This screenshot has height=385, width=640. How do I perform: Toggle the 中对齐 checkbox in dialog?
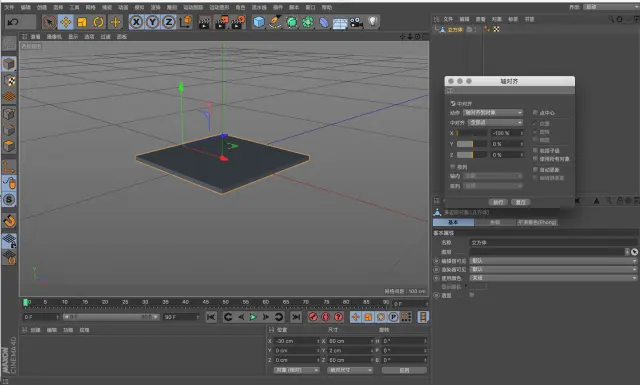(x=453, y=104)
